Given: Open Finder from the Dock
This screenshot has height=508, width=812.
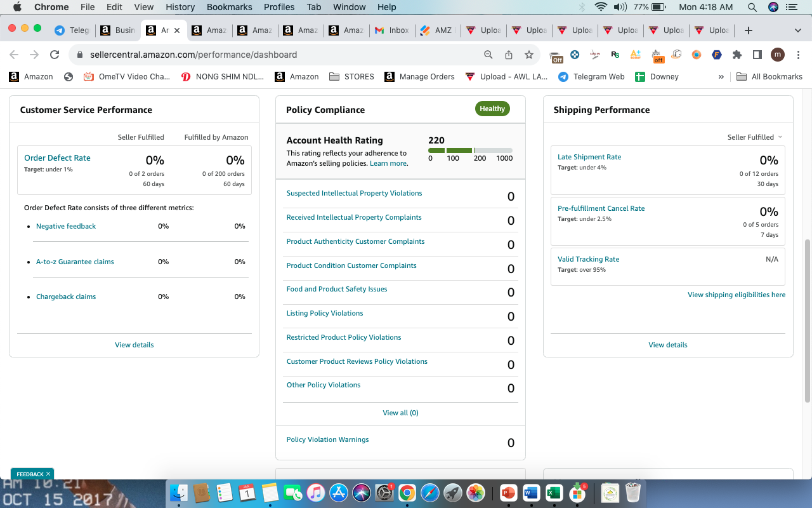Looking at the screenshot, I should (x=179, y=492).
